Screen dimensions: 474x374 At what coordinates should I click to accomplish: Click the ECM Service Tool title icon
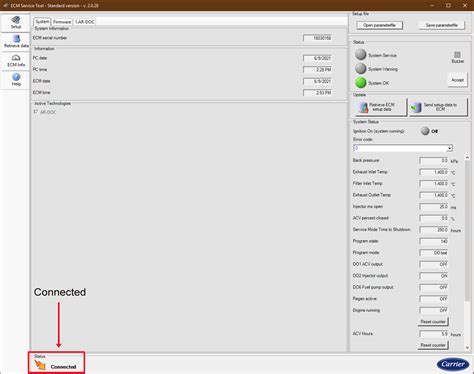point(6,5)
